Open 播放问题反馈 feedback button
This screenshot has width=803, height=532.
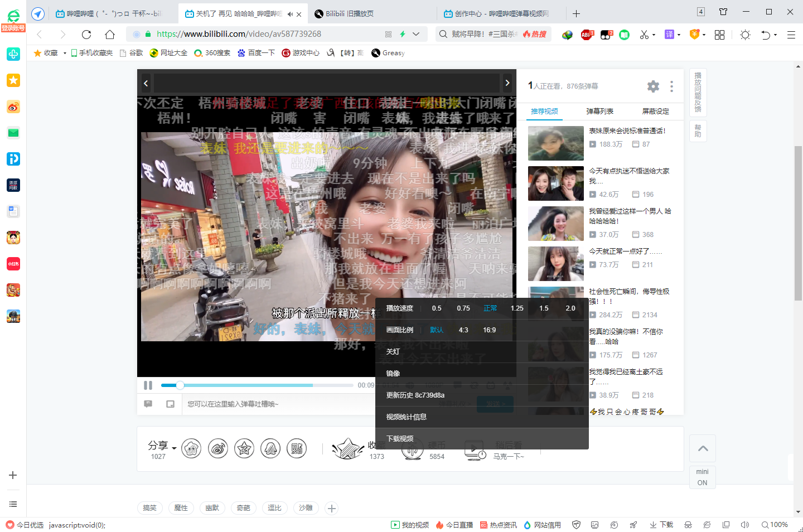pos(698,92)
